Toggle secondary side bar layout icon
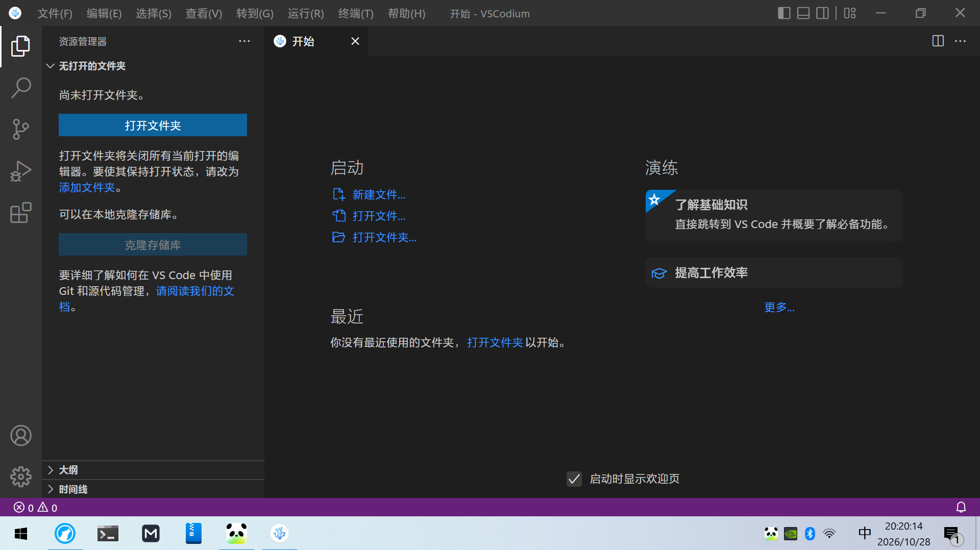Image resolution: width=980 pixels, height=550 pixels. click(x=822, y=13)
